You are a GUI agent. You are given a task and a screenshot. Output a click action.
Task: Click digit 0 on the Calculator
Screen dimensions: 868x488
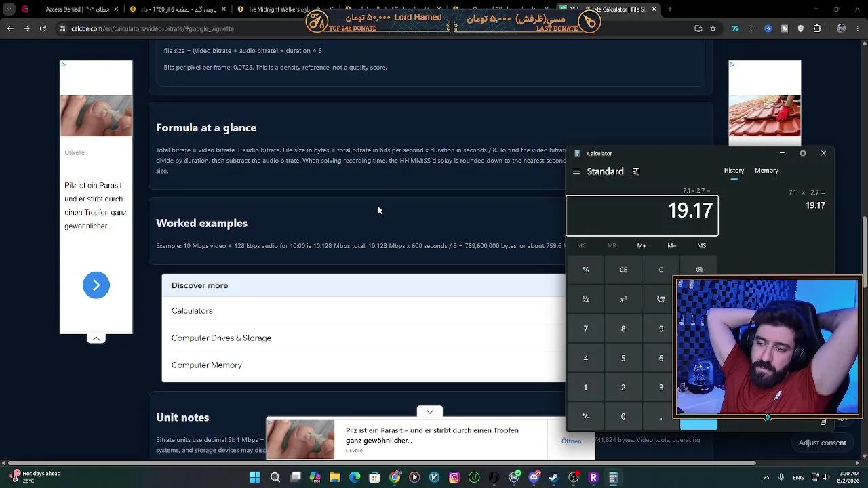(623, 417)
